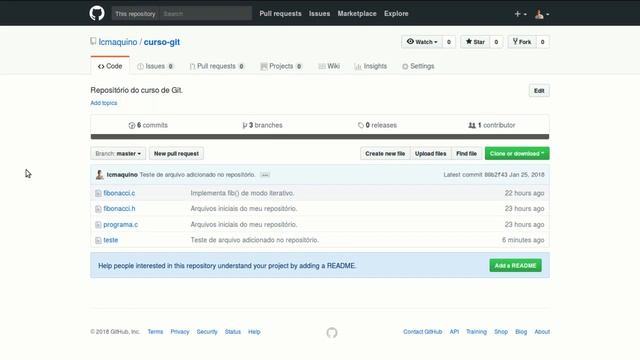Open the 'Implementa fib() de modo iterativo' commit
This screenshot has height=360, width=640.
242,193
